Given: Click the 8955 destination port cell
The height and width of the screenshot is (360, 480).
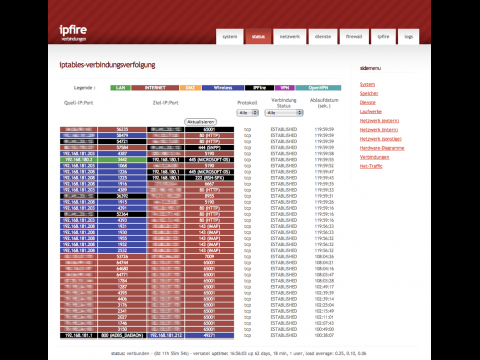Looking at the screenshot, I should tap(209, 196).
